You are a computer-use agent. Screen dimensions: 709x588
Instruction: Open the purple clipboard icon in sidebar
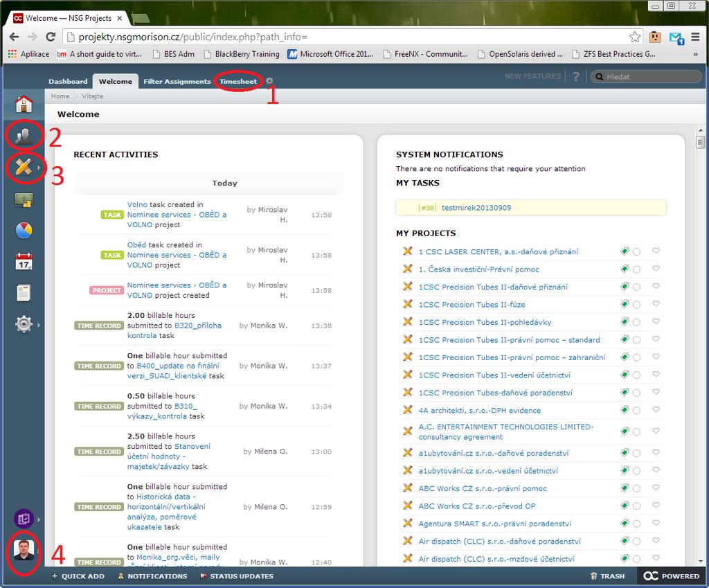[x=24, y=519]
